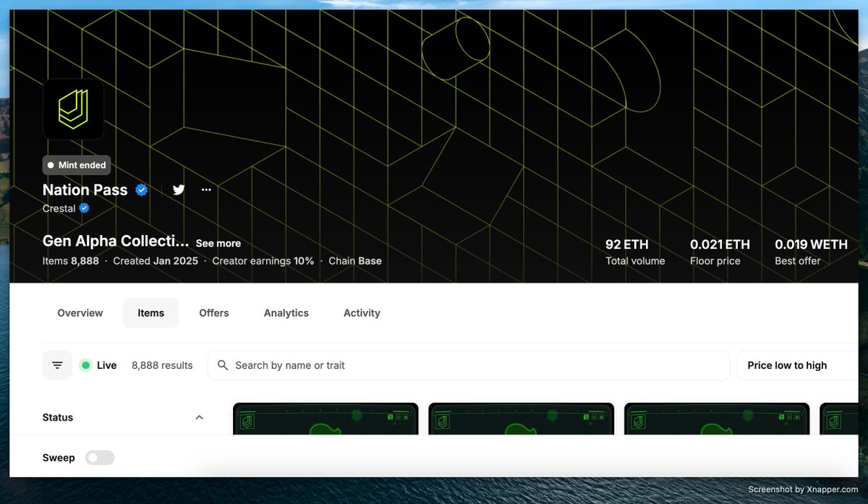This screenshot has width=868, height=504.
Task: Open the Crestal creator profile link
Action: tap(59, 208)
